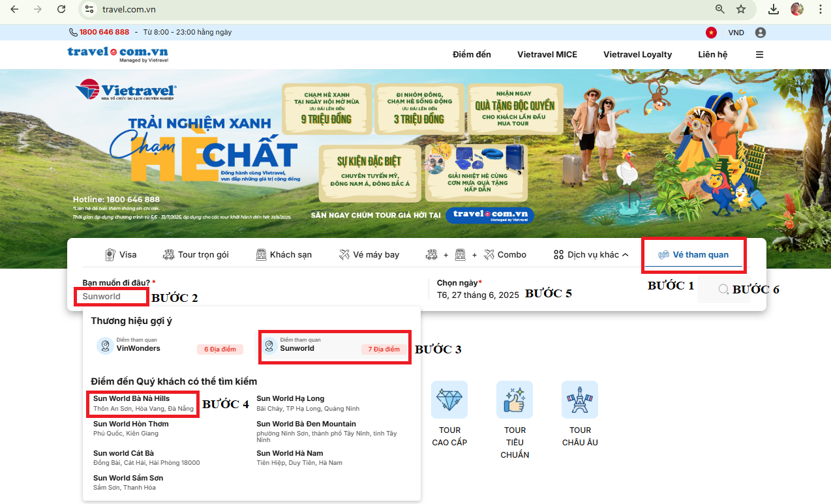
Task: Change the VND currency setting
Action: (736, 33)
